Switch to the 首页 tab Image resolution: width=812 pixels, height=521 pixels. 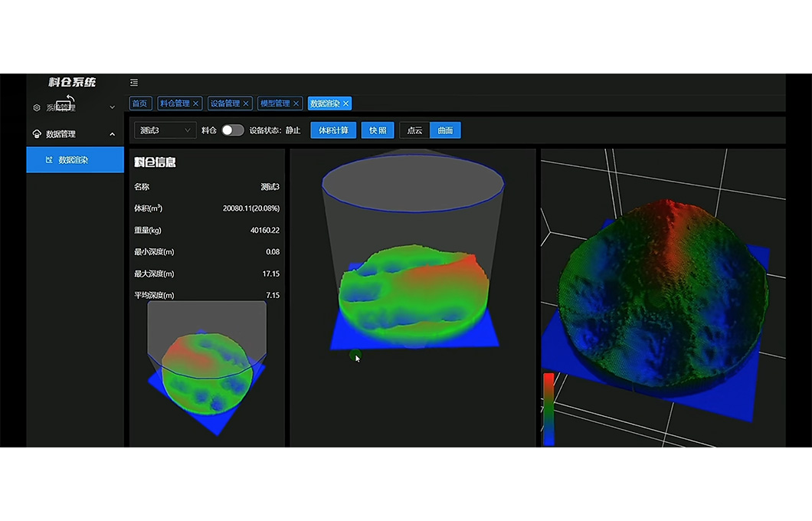139,103
